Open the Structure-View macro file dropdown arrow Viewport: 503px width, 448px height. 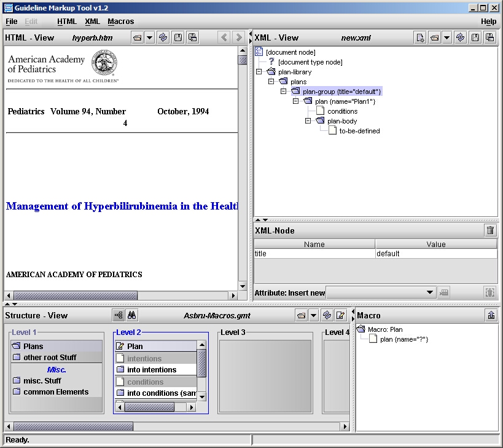coord(313,315)
